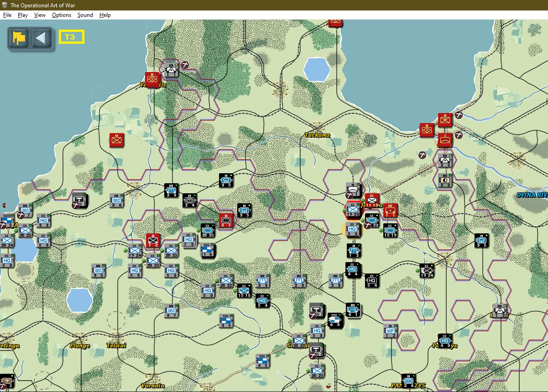
Task: Select black armored division 20 25
Action: [x=208, y=230]
